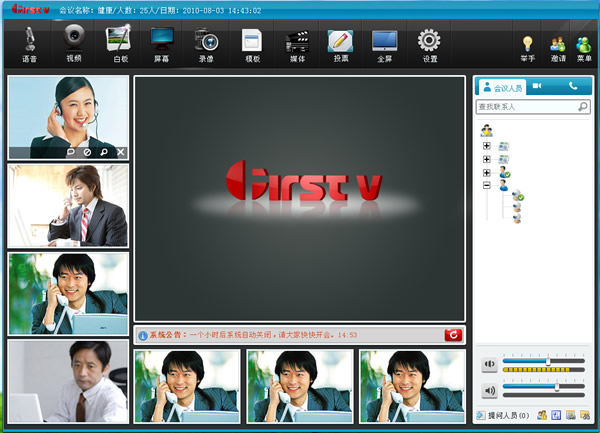Select the last bottom-row video thumbnail
Viewport: 600px width, 433px height.
click(x=412, y=386)
